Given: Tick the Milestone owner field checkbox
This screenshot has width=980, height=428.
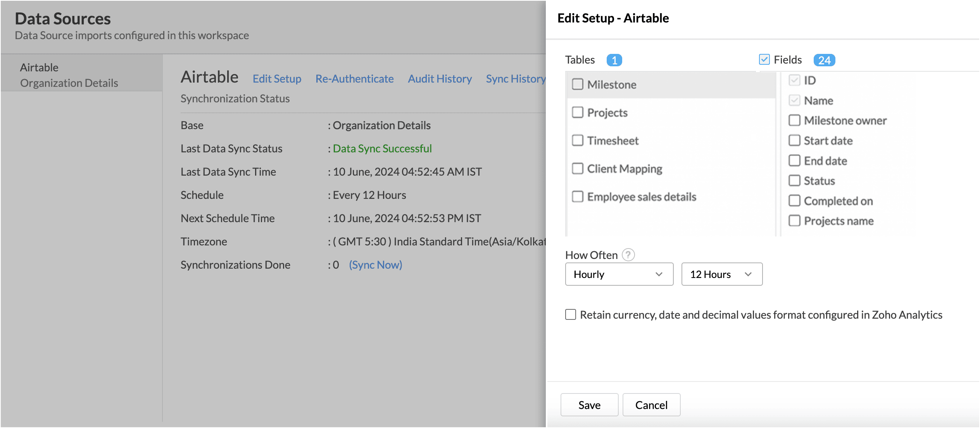Looking at the screenshot, I should click(794, 120).
